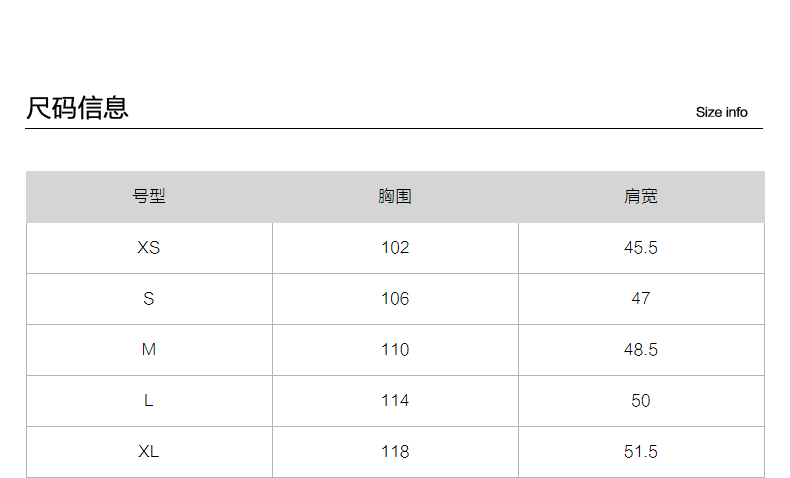Click the M size cell
The height and width of the screenshot is (478, 790).
(x=149, y=350)
